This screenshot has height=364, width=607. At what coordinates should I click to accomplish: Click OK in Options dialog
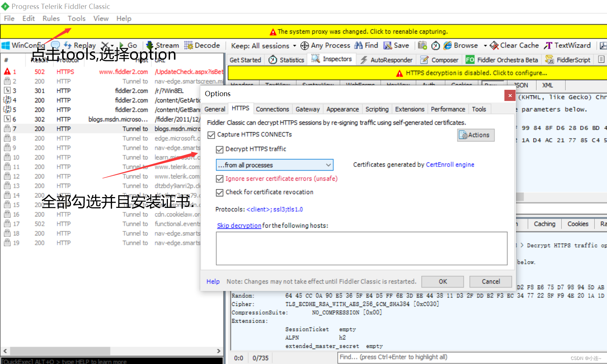[x=442, y=282]
